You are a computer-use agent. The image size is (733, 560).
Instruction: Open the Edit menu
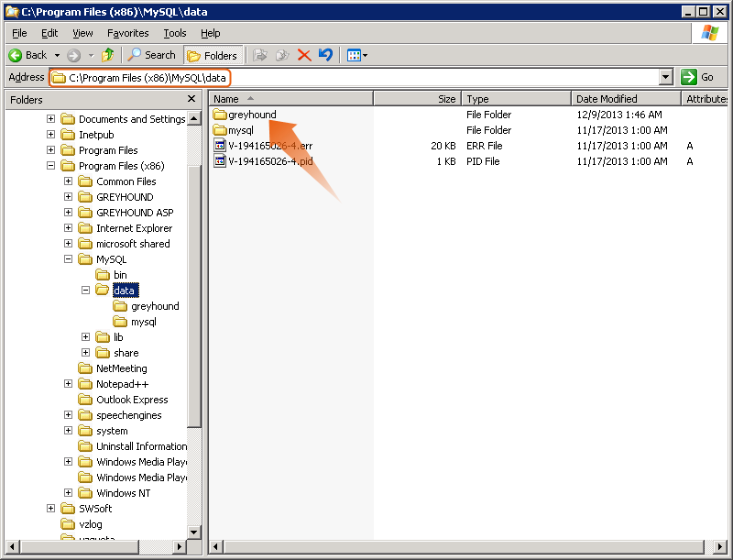[49, 33]
